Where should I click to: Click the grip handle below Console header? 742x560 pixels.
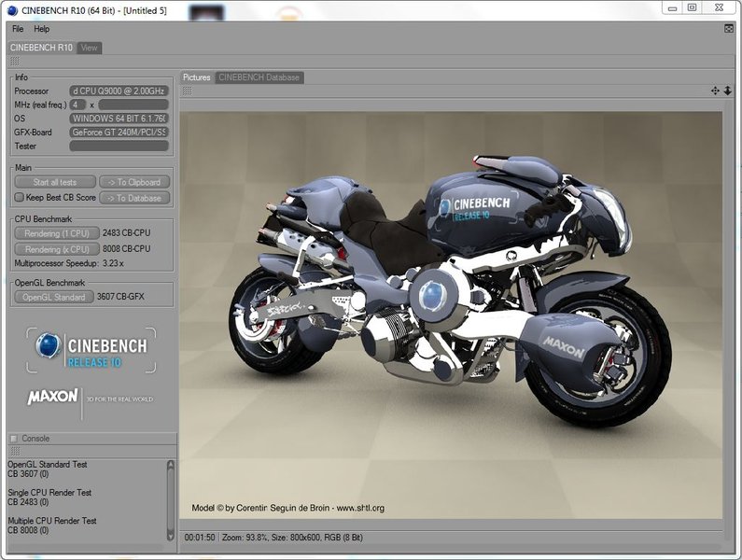[x=15, y=451]
